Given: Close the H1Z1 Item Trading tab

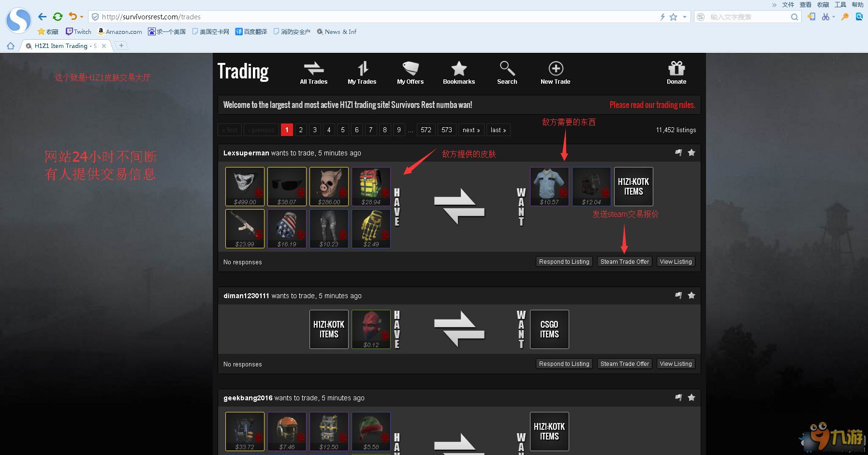Looking at the screenshot, I should (x=104, y=46).
